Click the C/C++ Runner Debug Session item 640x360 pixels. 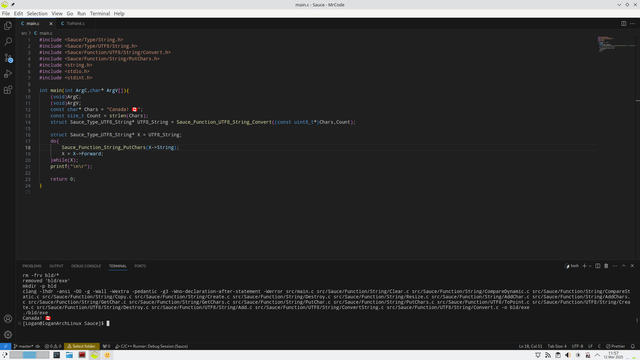pyautogui.click(x=152, y=346)
